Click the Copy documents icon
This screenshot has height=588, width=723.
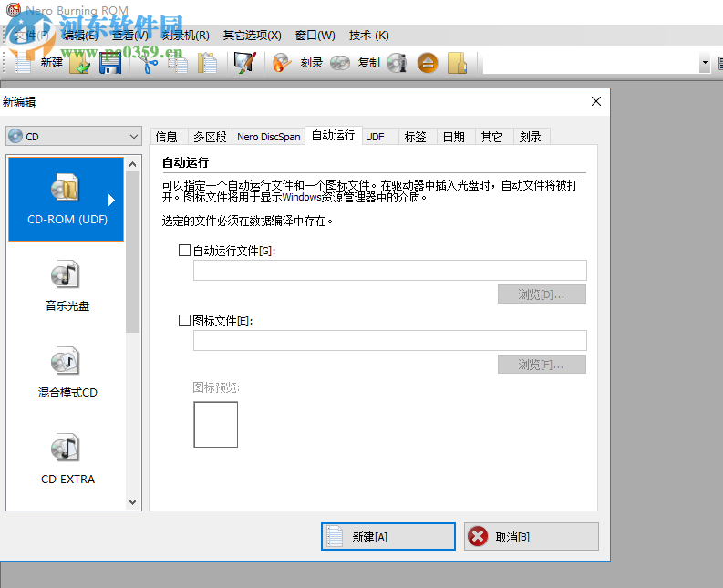[178, 63]
